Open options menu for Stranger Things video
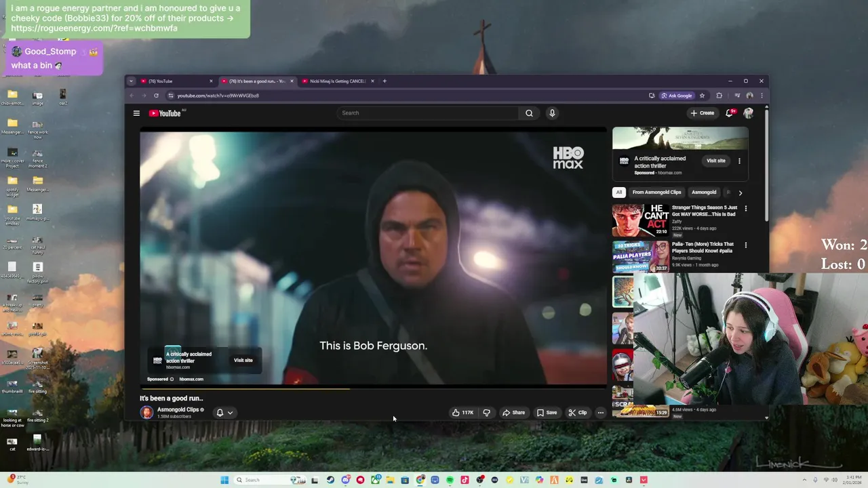 tap(745, 209)
